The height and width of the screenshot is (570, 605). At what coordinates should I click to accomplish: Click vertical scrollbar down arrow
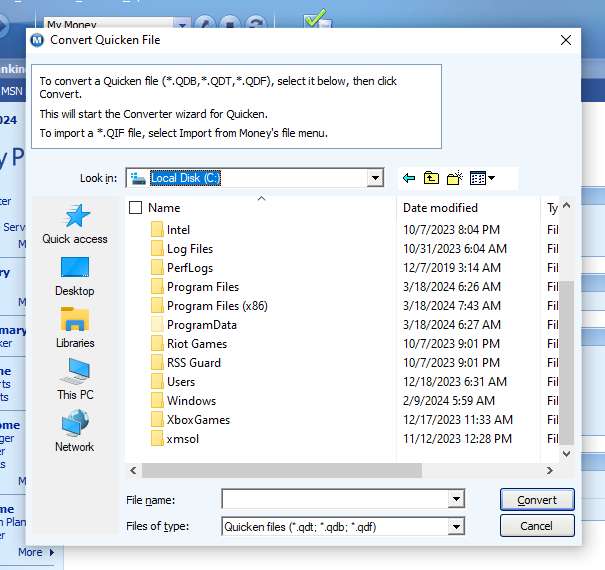point(566,454)
